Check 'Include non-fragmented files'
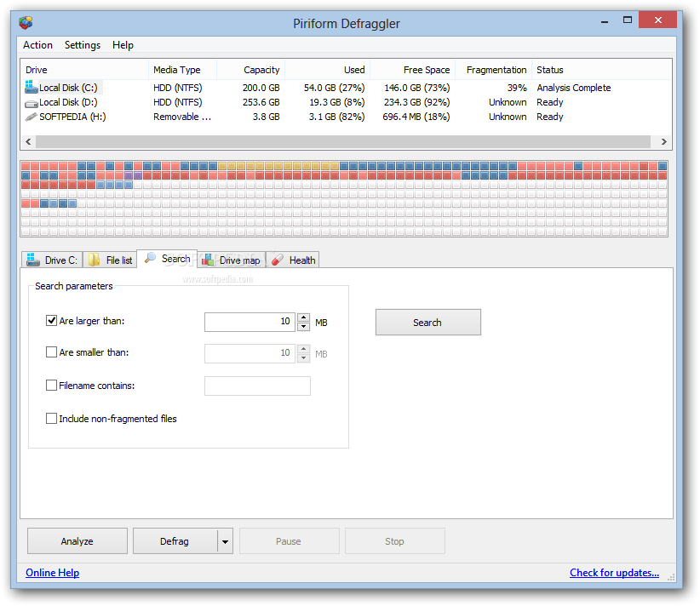 click(51, 418)
